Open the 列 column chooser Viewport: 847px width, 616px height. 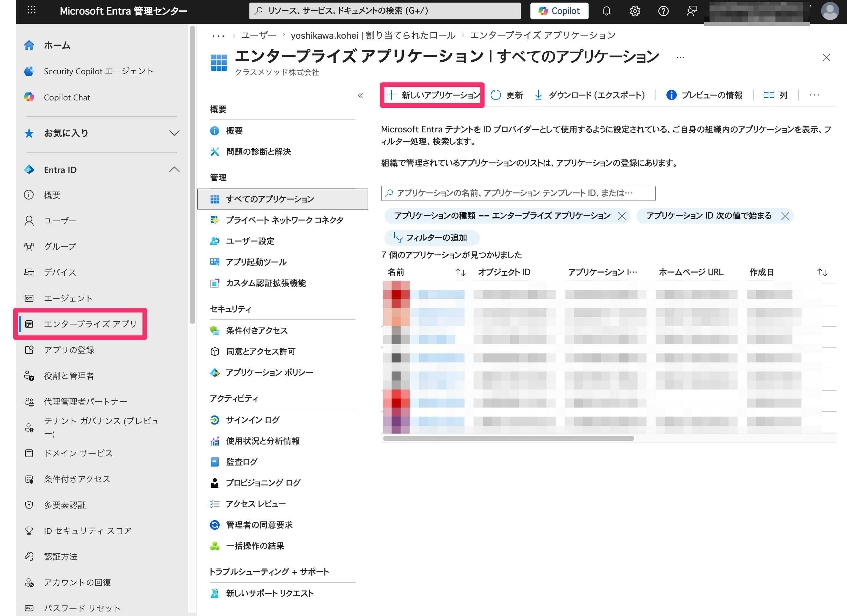pos(776,95)
